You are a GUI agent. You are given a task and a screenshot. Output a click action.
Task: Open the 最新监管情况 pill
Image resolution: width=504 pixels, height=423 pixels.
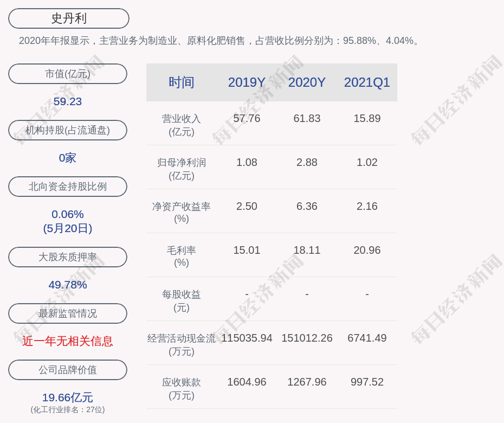coord(68,313)
